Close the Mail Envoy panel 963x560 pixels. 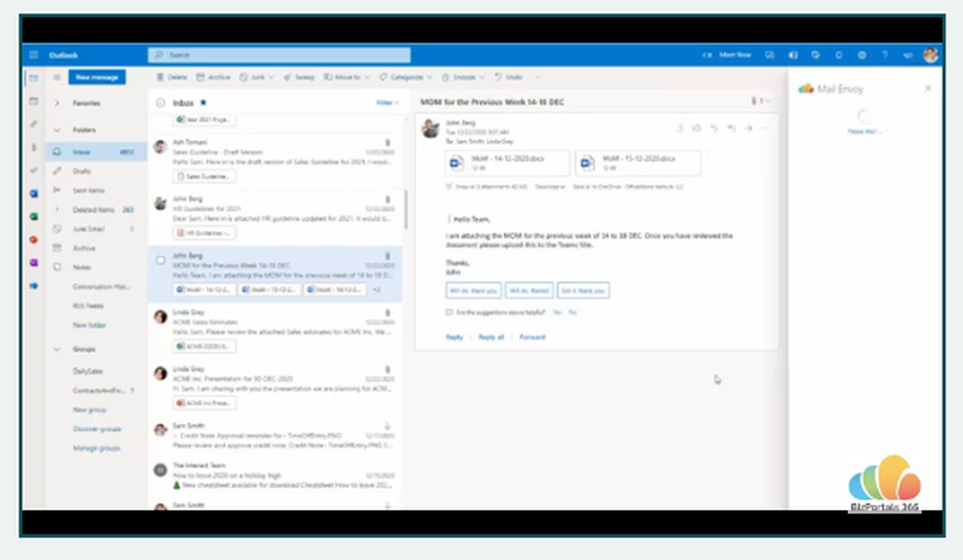point(928,89)
